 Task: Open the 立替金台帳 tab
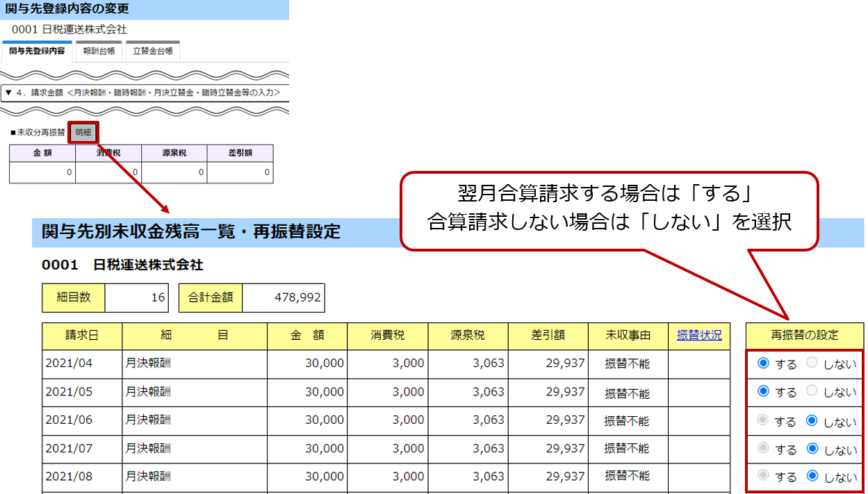click(153, 51)
